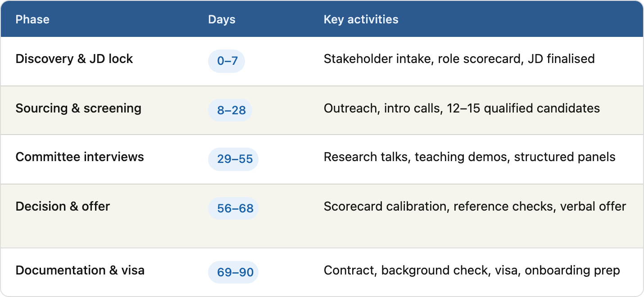This screenshot has width=644, height=297.
Task: Click the Key activities column header
Action: coord(361,20)
